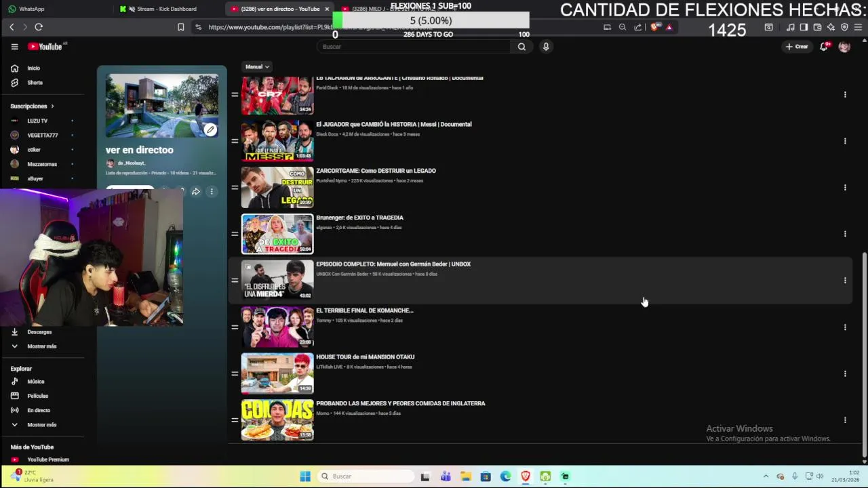Screen dimensions: 868x488
Task: Toggle browser sidebar panel icon
Action: [804, 27]
